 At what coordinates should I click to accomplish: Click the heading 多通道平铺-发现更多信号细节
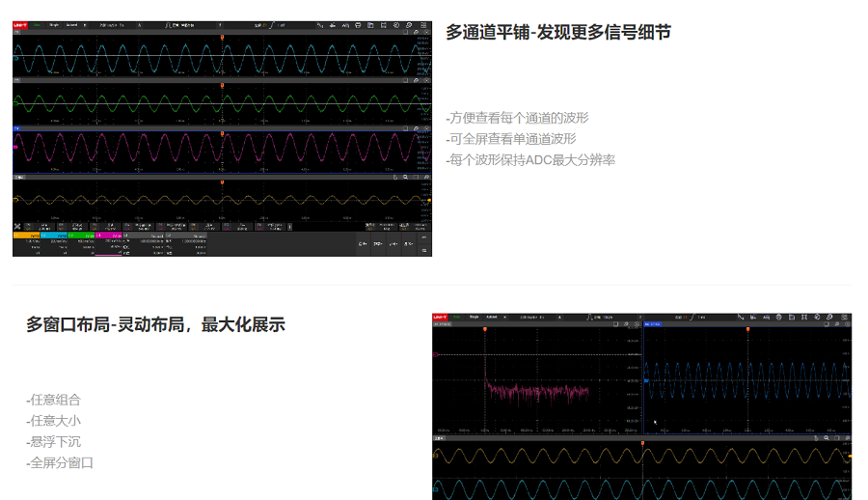point(557,33)
